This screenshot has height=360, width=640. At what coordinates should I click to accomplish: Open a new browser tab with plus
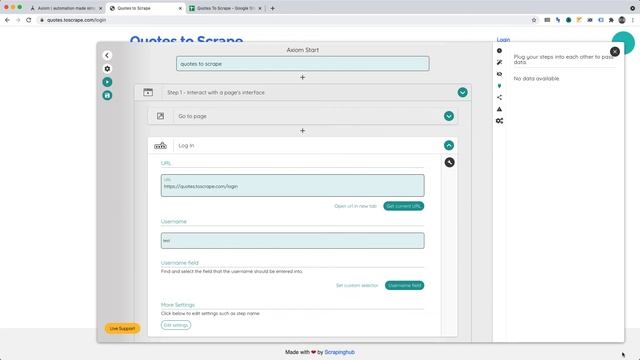coord(272,8)
